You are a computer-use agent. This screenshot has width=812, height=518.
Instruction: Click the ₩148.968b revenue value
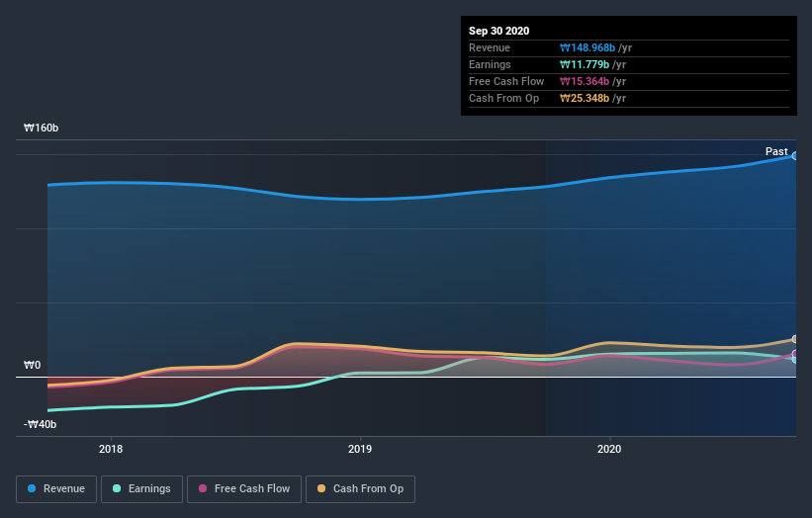coord(587,47)
